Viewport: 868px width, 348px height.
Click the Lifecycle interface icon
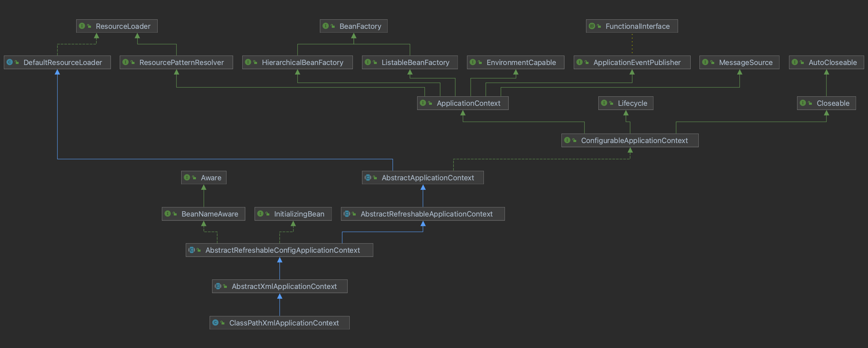coord(604,103)
